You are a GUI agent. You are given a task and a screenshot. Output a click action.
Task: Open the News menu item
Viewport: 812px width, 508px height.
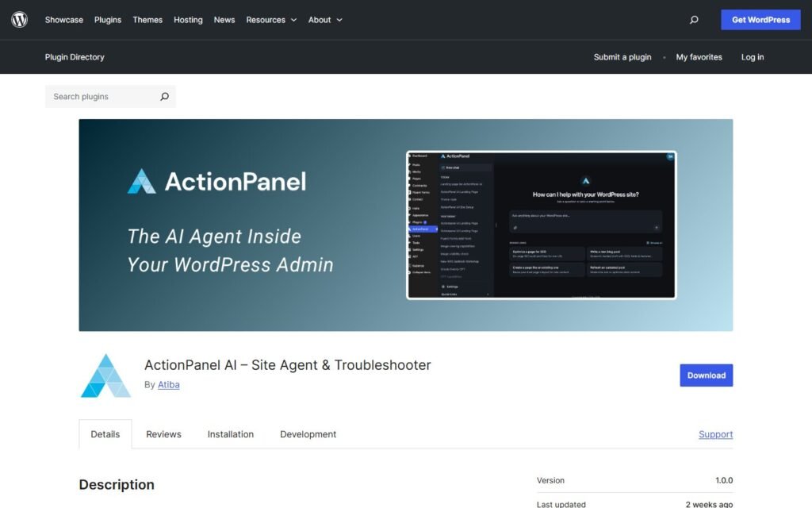click(224, 20)
